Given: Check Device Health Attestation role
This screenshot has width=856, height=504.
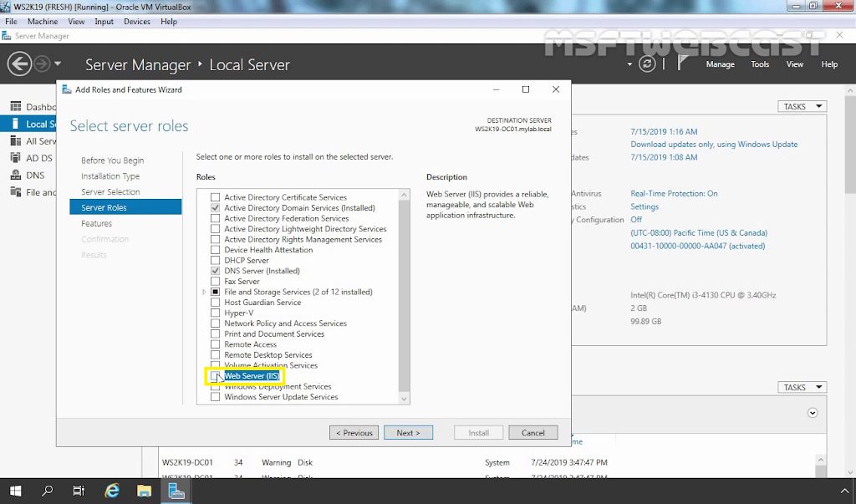Looking at the screenshot, I should 216,250.
